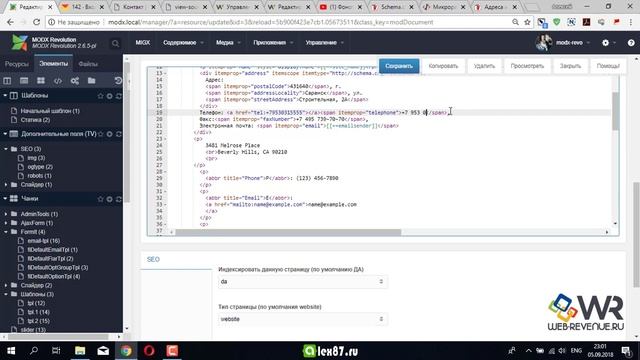Select the SEO tab below the editor
Image resolution: width=640 pixels, height=360 pixels.
click(x=153, y=260)
